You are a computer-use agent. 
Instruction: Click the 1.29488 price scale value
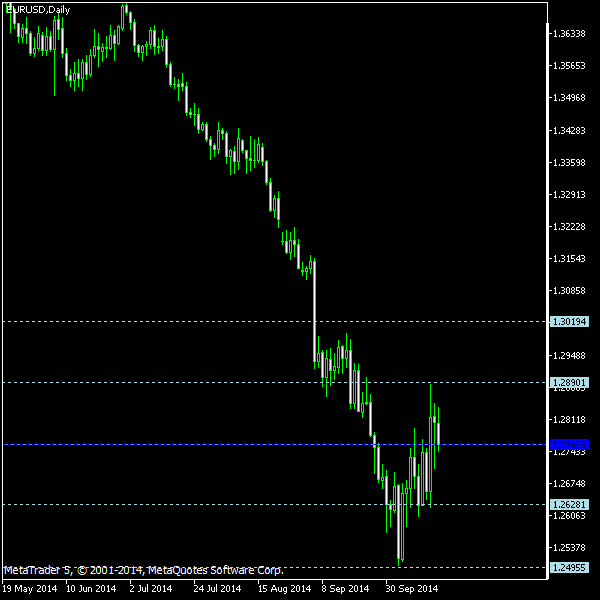pos(569,355)
